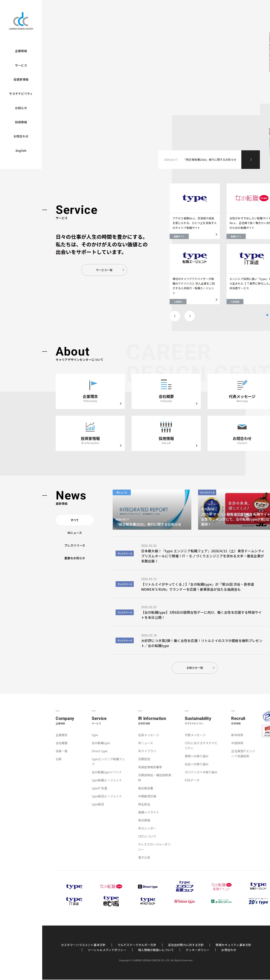Click the お知らせ一覧 button
This screenshot has height=980, width=270.
coord(195,668)
